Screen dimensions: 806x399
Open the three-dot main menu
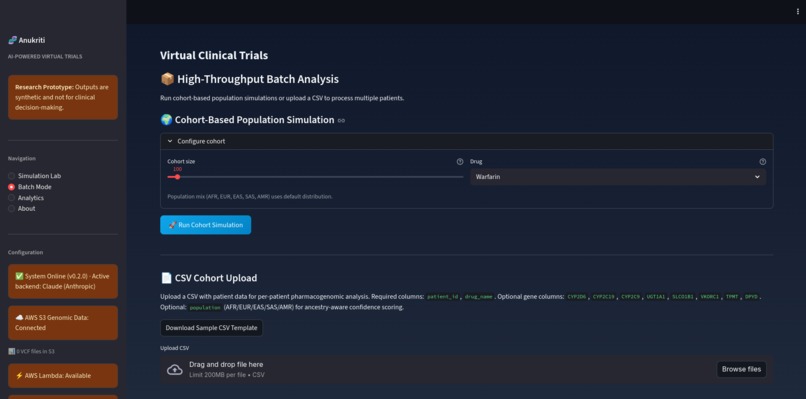click(798, 12)
